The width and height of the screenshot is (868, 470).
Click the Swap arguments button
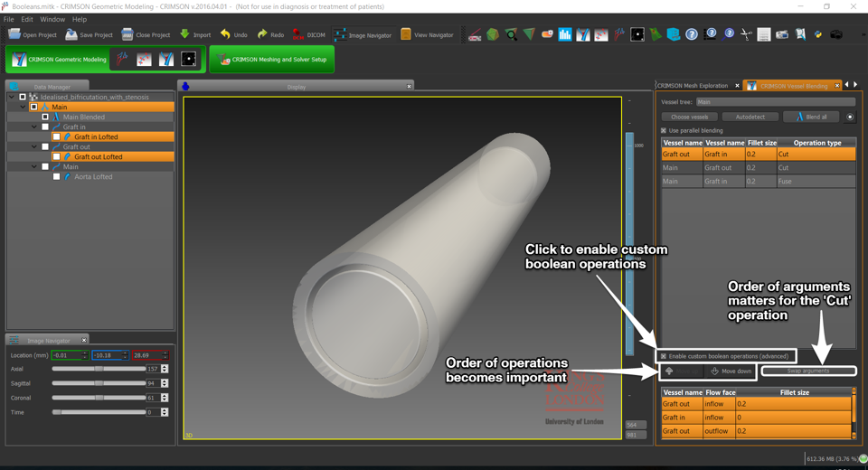point(807,371)
